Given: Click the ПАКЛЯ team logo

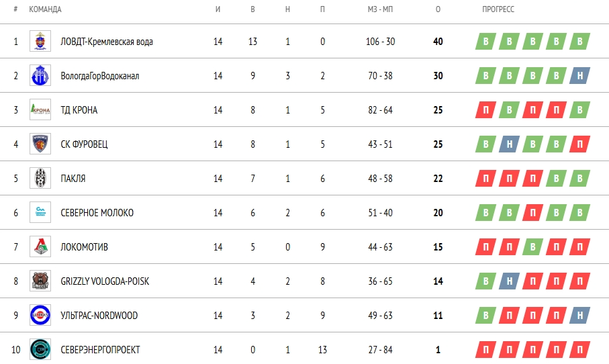Looking at the screenshot, I should pos(40,179).
